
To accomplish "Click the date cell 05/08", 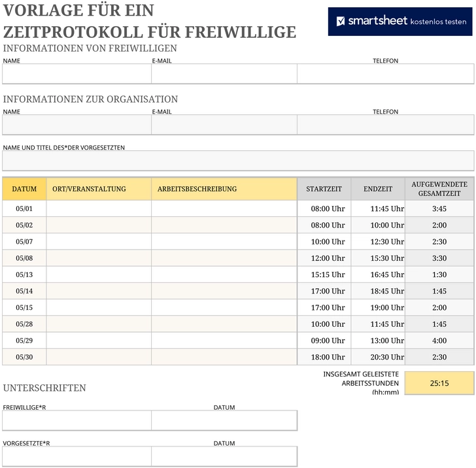I will coord(24,258).
